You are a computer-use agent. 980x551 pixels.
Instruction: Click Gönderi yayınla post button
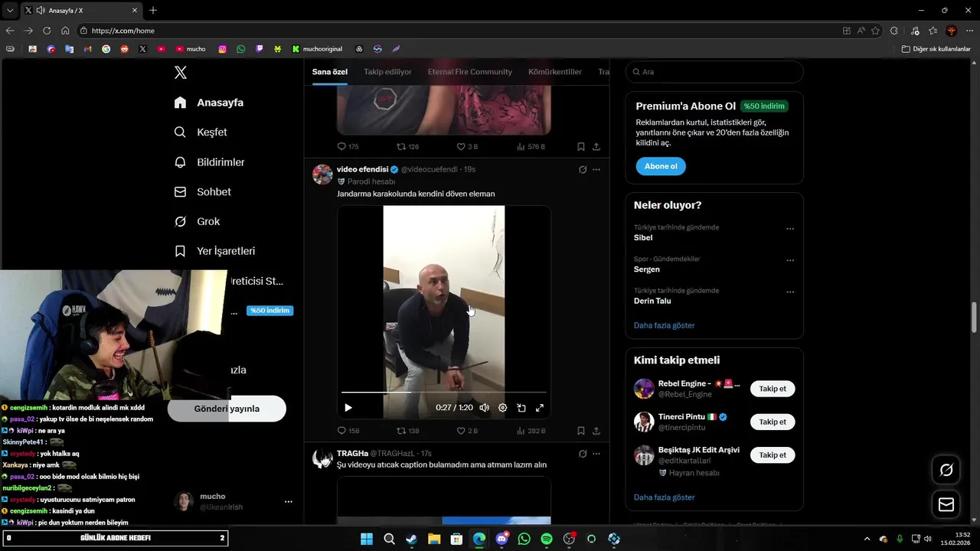pos(227,409)
